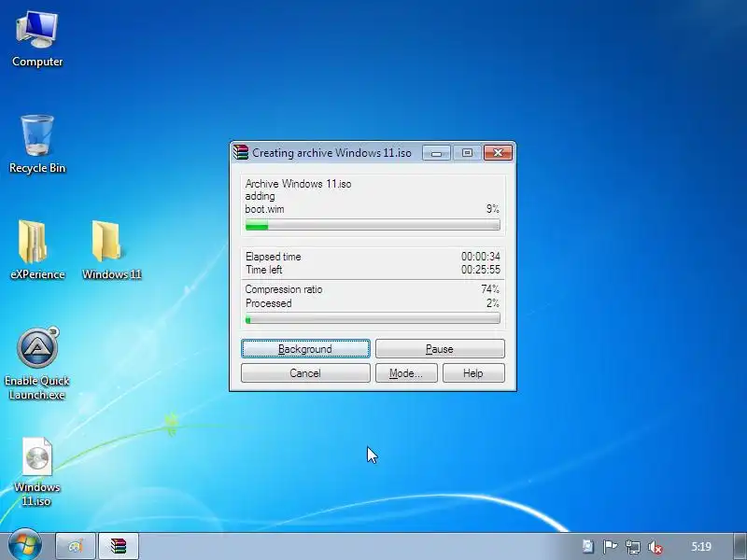Open Help from the archive dialog

coord(473,372)
